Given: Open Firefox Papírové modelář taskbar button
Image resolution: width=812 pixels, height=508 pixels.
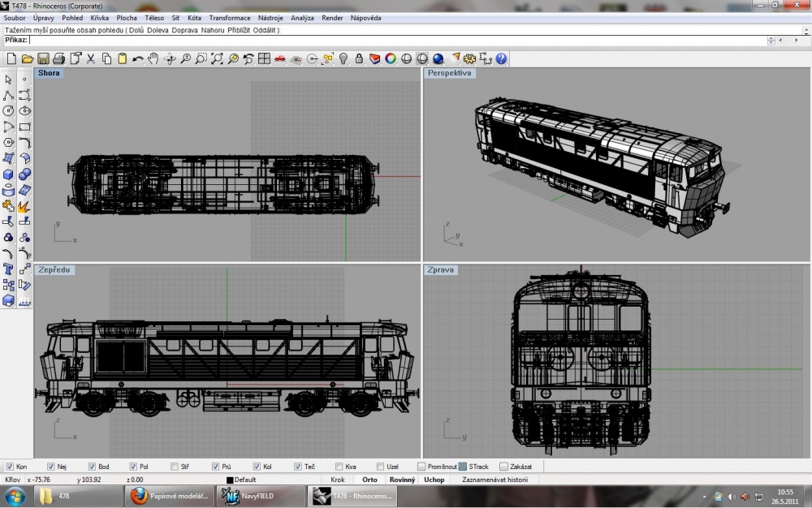Looking at the screenshot, I should (170, 496).
